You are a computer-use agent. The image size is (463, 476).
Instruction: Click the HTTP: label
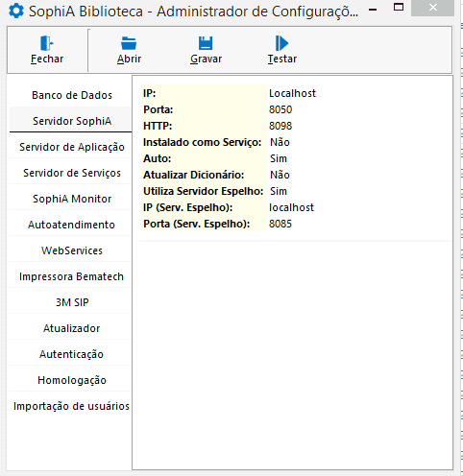(158, 126)
